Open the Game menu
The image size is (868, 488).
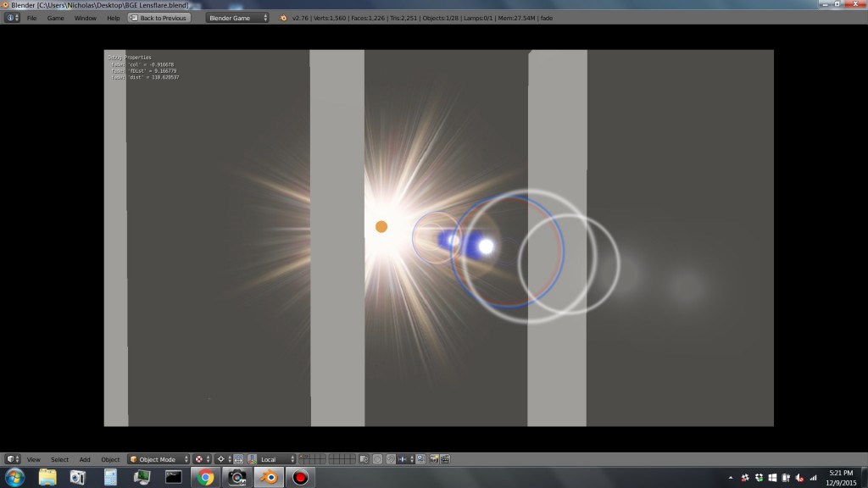pos(55,17)
